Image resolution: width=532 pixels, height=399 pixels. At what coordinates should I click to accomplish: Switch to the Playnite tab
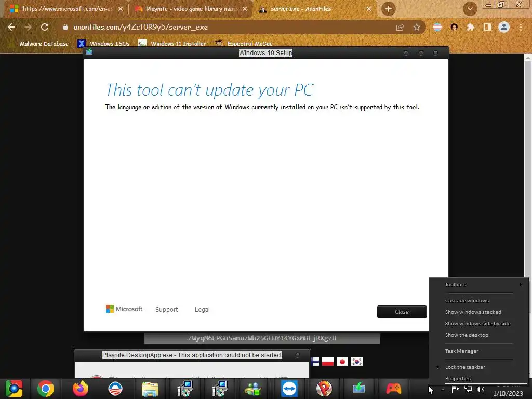point(192,9)
